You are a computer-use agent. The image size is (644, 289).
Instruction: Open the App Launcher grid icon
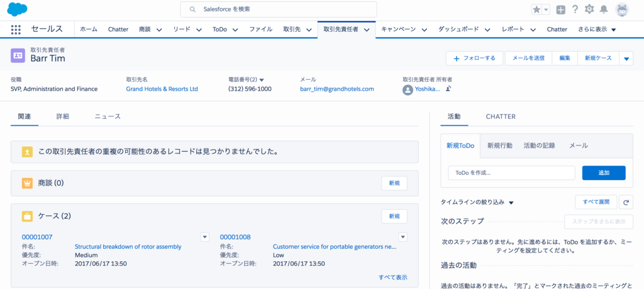16,30
